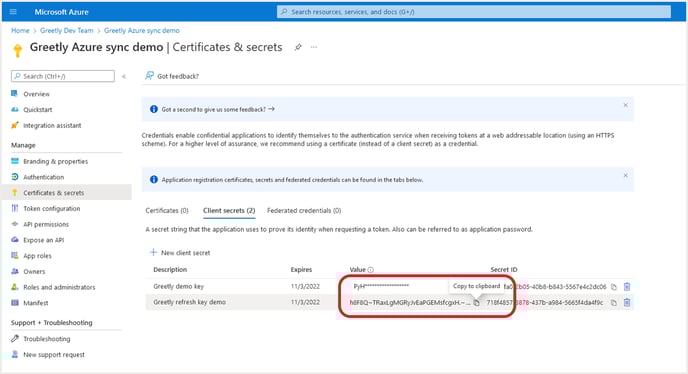
Task: Click the Description column header
Action: (x=170, y=270)
